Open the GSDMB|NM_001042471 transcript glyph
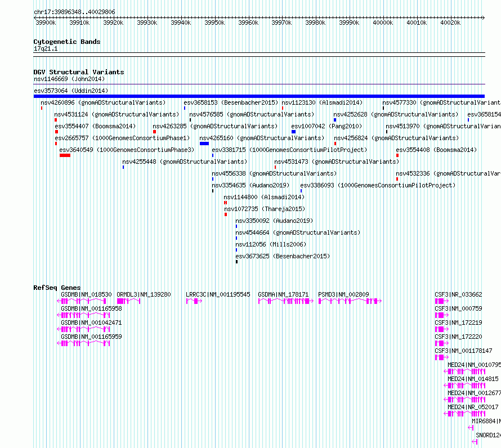Image resolution: width=501 pixels, height=448 pixels. [x=83, y=329]
